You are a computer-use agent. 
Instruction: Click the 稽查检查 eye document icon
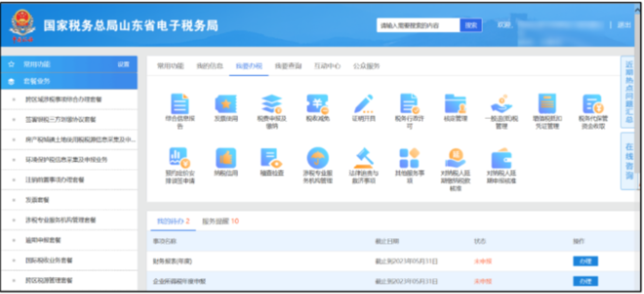[272, 158]
